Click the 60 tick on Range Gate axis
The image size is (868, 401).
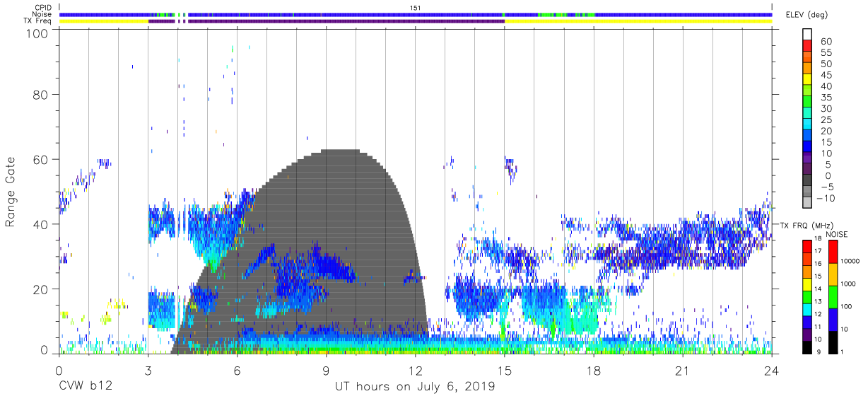[41, 160]
